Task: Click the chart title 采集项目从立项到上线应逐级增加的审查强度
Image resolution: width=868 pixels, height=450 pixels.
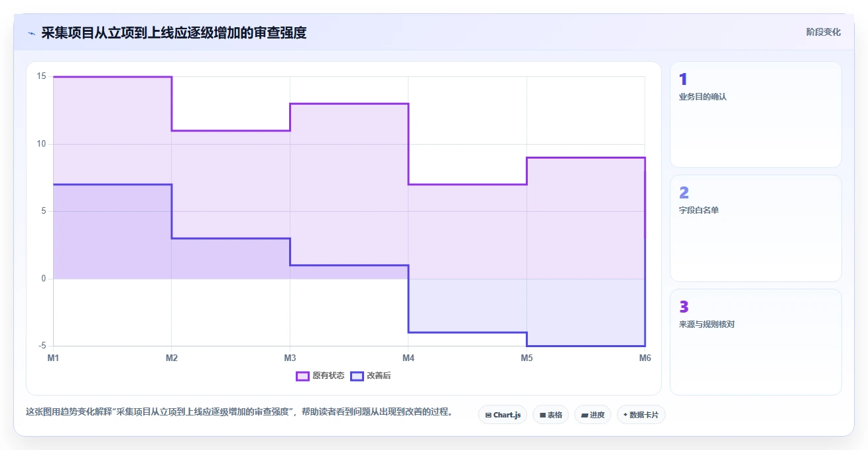Action: click(x=174, y=33)
